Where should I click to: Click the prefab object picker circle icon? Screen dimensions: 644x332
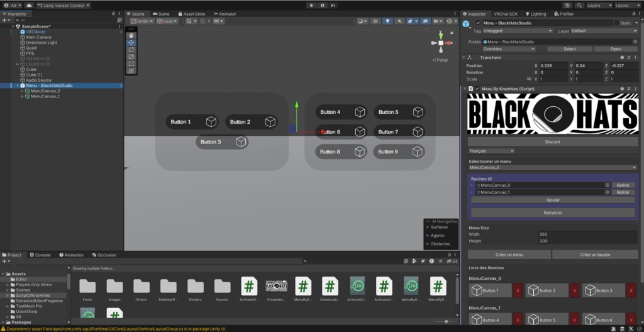point(635,41)
